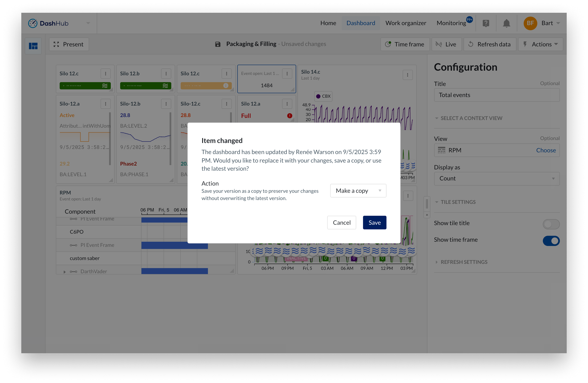588x383 pixels.
Task: Enable the Show tile title toggle
Action: pos(551,224)
